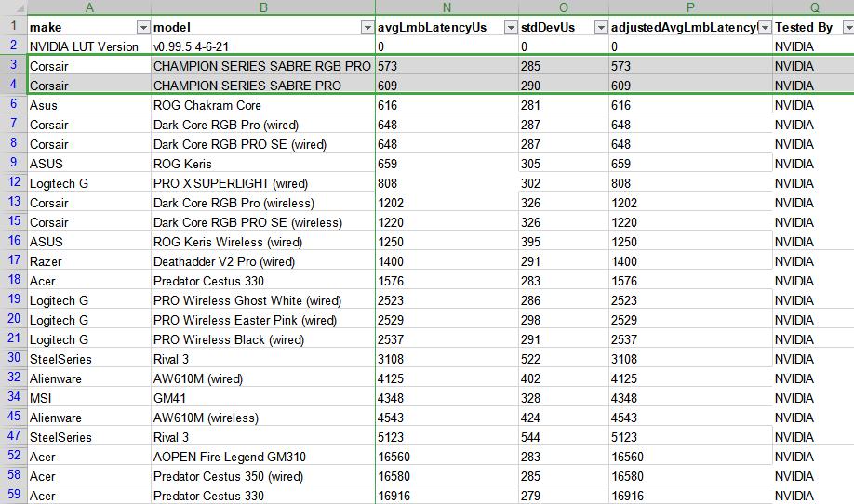The image size is (854, 504).
Task: Select 'PRO Wireless Easter Pink (wired)' cell
Action: pos(263,321)
